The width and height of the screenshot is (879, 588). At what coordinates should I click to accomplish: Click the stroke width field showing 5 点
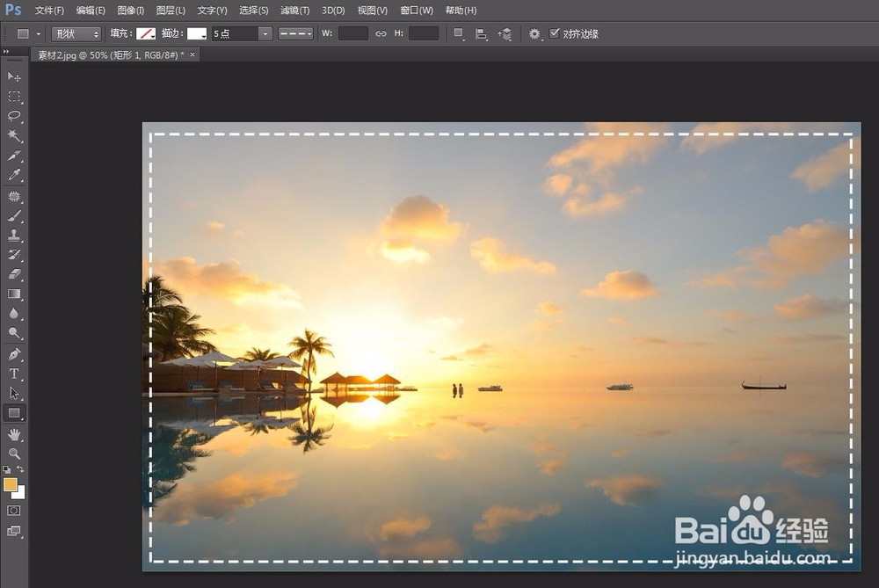236,34
